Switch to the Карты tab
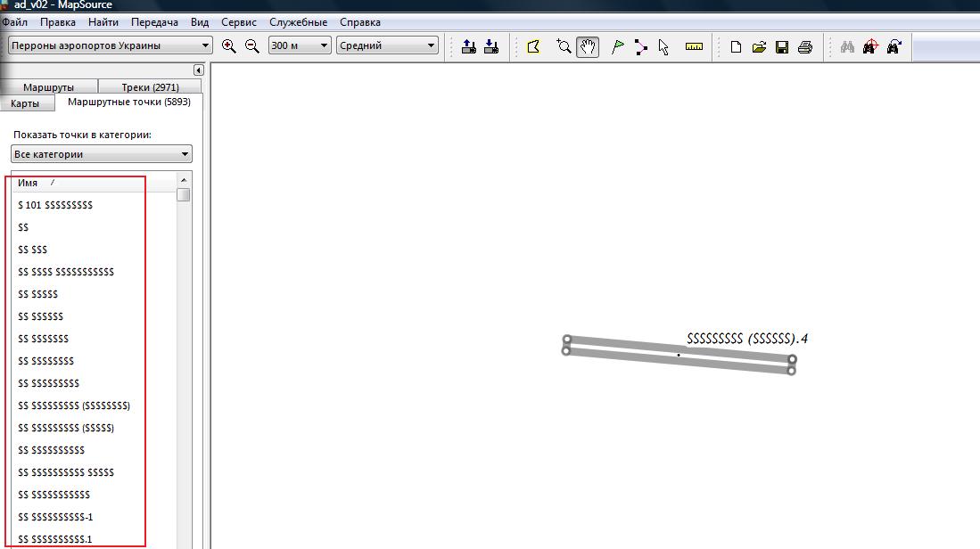 pyautogui.click(x=25, y=103)
